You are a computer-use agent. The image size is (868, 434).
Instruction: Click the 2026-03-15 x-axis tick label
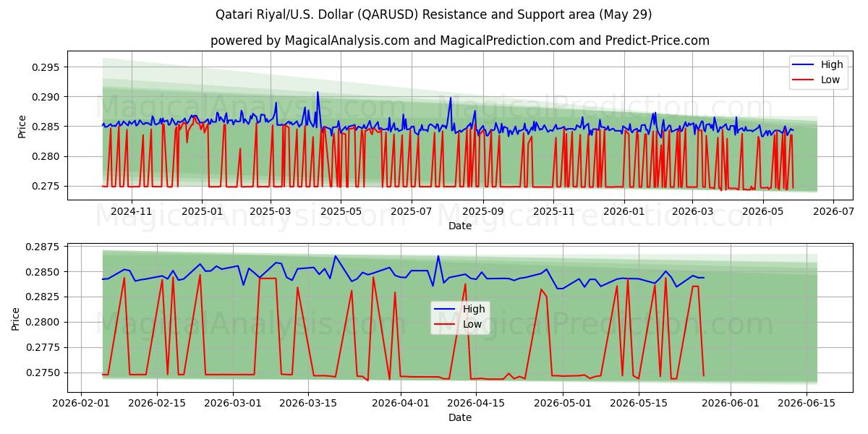[x=308, y=403]
